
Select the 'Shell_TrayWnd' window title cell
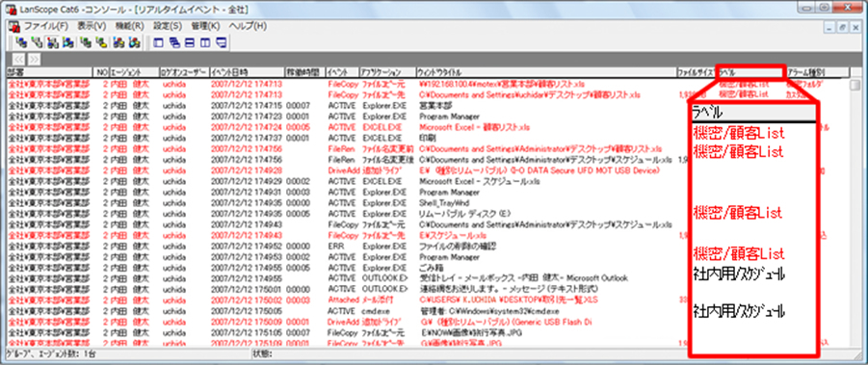coord(444,203)
